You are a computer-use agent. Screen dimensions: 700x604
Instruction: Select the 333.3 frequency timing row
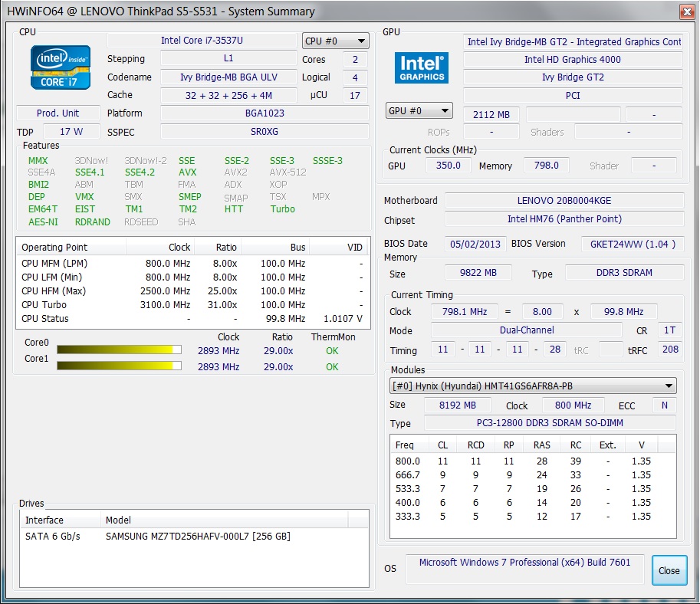533,517
